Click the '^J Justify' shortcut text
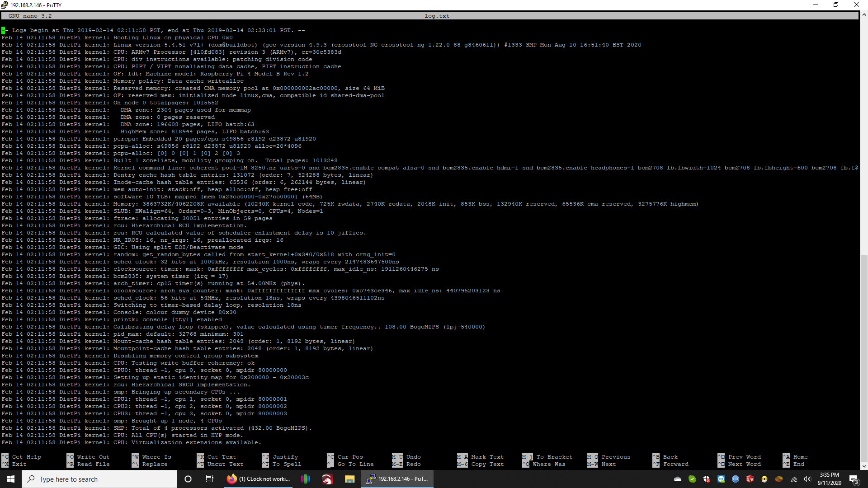 tap(280, 457)
